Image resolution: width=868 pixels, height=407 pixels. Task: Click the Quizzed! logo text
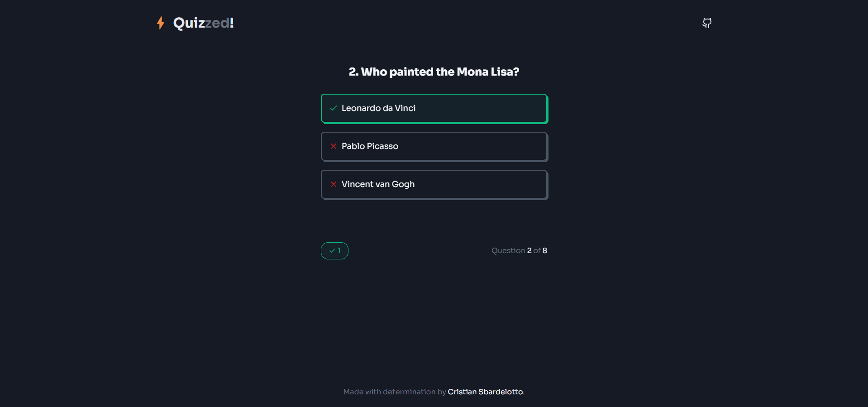pos(203,23)
